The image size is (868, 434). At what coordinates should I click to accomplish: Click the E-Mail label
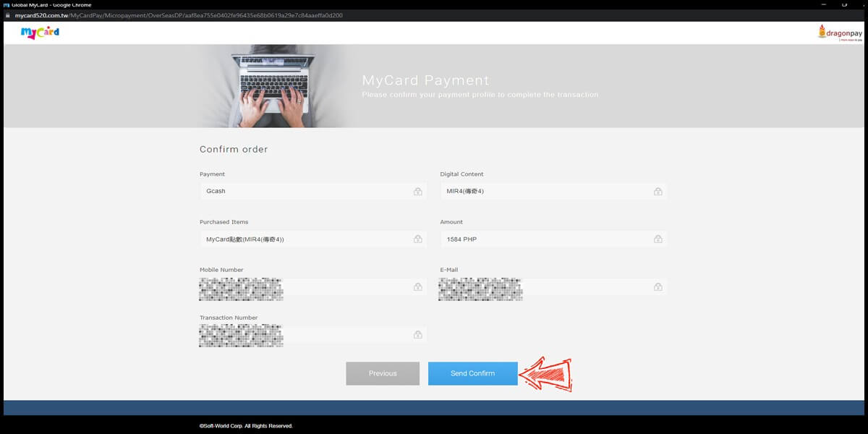pyautogui.click(x=449, y=270)
